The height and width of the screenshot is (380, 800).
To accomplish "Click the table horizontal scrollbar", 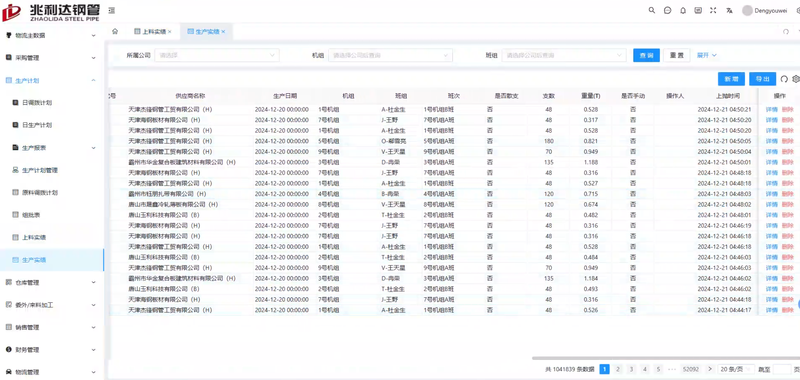I will click(x=666, y=359).
